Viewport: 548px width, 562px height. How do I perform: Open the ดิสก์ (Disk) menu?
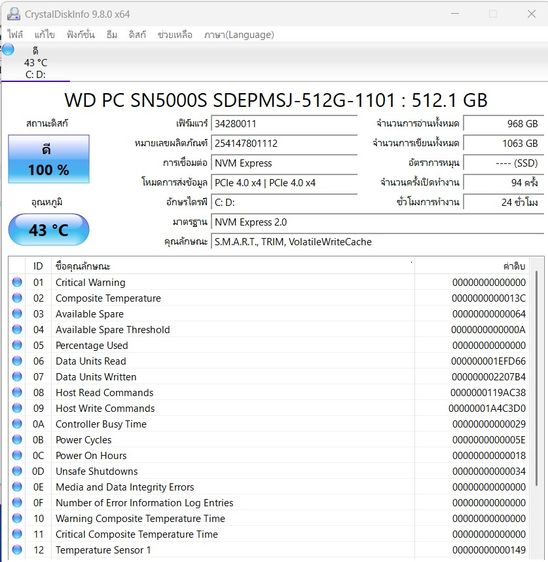[x=137, y=34]
